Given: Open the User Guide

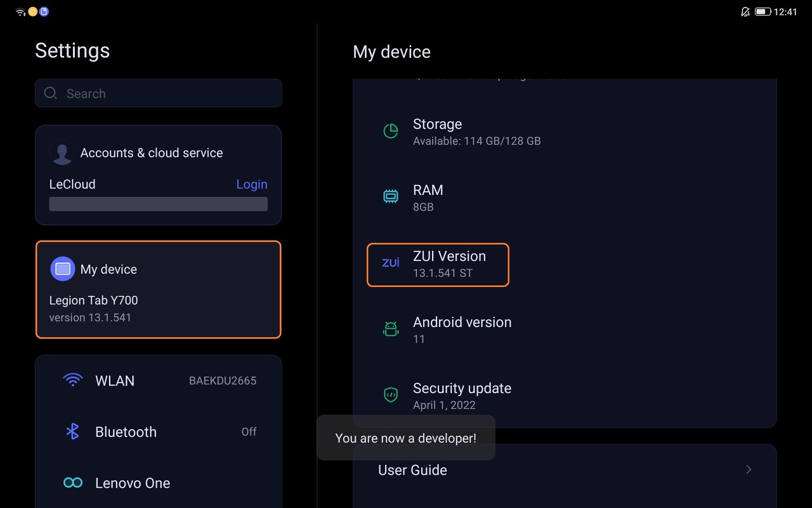Looking at the screenshot, I should tap(565, 470).
